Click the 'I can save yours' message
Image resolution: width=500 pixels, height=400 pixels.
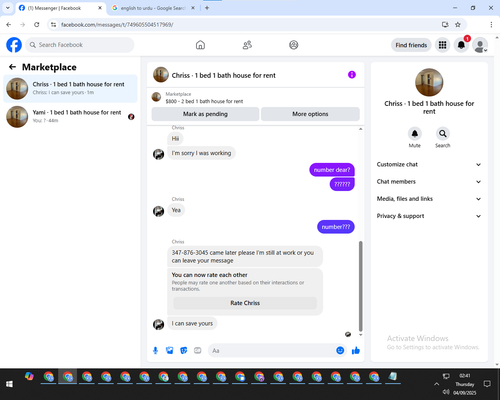(192, 323)
